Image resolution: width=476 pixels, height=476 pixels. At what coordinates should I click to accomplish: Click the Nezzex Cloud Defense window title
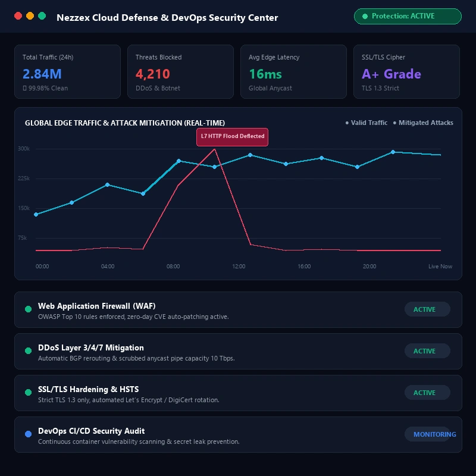[x=167, y=18]
